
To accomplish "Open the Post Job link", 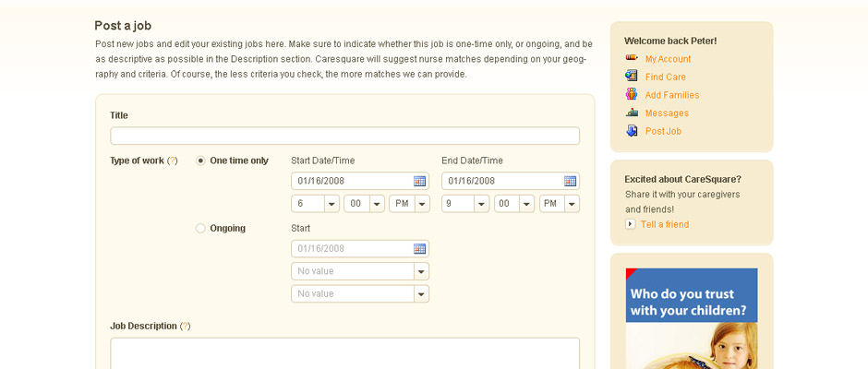I will (663, 131).
